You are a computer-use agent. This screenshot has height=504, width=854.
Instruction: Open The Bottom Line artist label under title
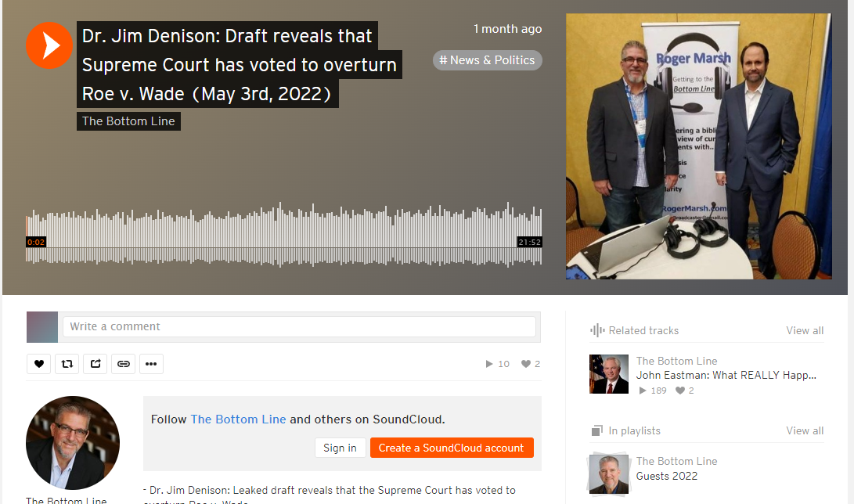[x=128, y=121]
